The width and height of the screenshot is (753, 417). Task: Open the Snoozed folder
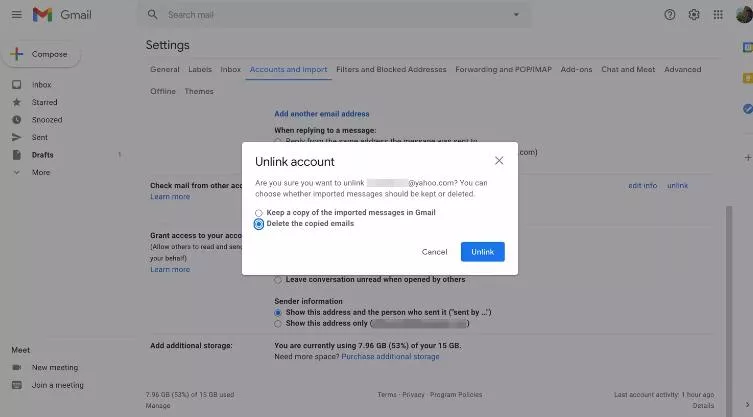pyautogui.click(x=47, y=120)
